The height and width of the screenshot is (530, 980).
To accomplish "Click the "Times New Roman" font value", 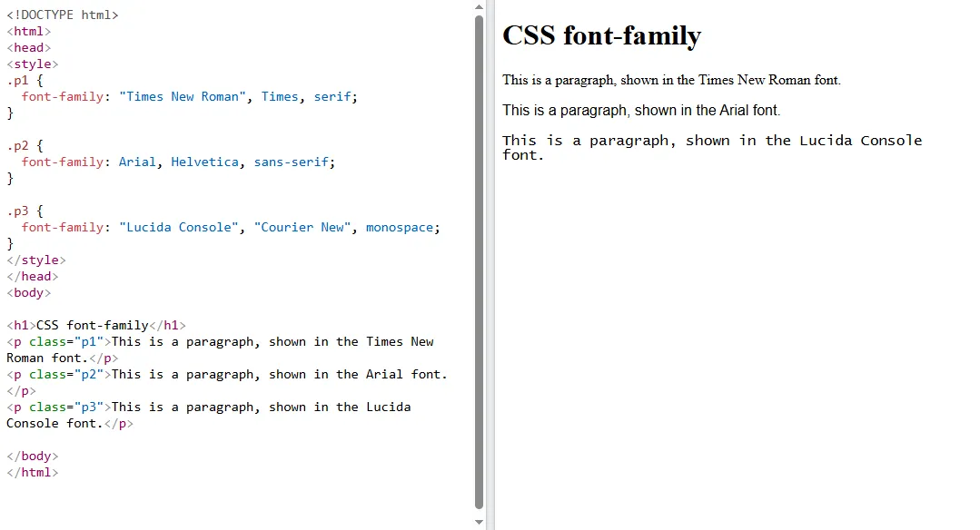I will 182,96.
